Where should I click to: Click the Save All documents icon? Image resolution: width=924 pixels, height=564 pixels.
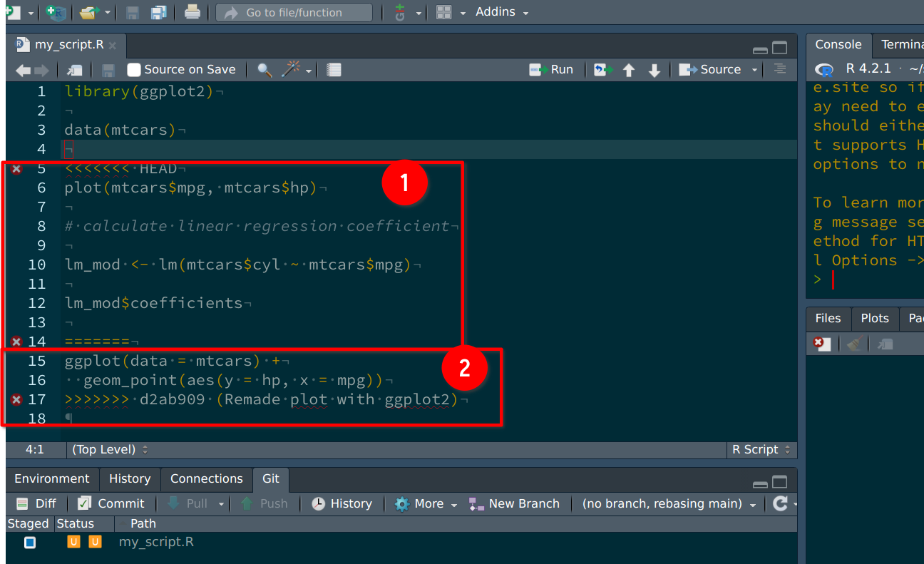[158, 12]
